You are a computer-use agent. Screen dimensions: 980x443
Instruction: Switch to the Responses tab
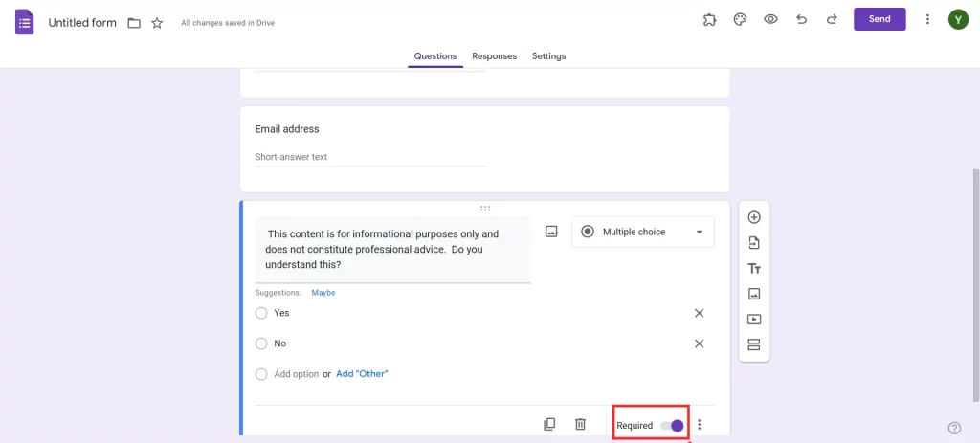494,56
